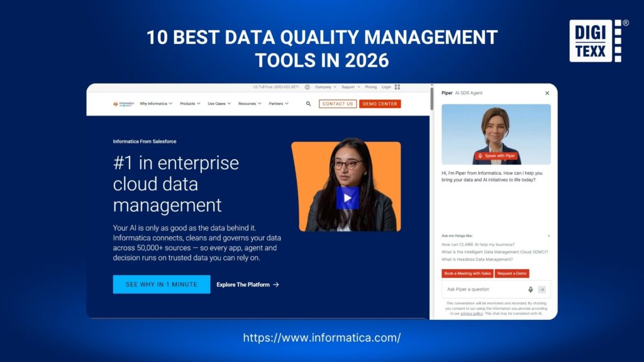Open the privacy policy link

[x=472, y=314]
